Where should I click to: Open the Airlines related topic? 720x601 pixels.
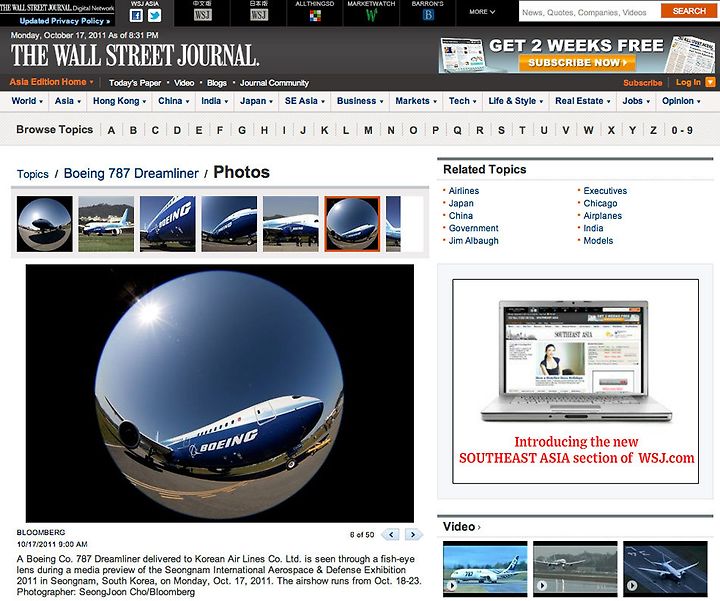464,191
